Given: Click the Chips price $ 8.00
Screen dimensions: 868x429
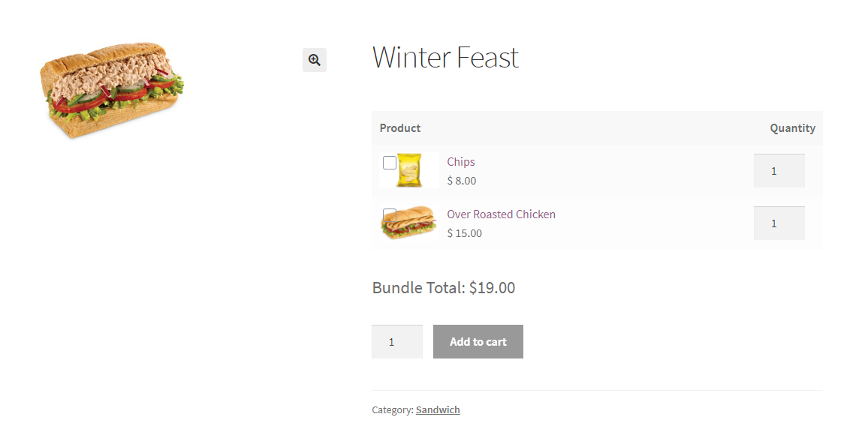Looking at the screenshot, I should point(462,181).
